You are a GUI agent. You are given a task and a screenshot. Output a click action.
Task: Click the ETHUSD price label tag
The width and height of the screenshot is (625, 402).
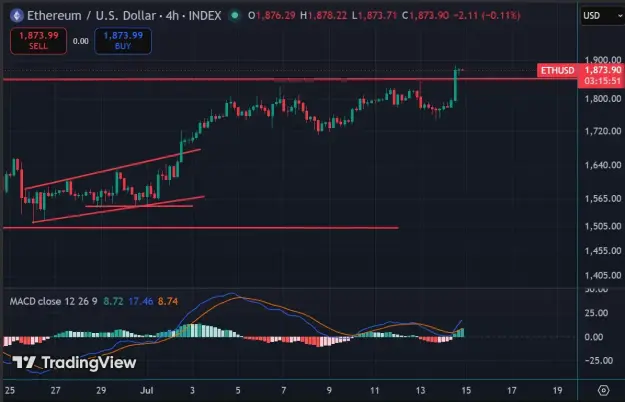pos(557,71)
